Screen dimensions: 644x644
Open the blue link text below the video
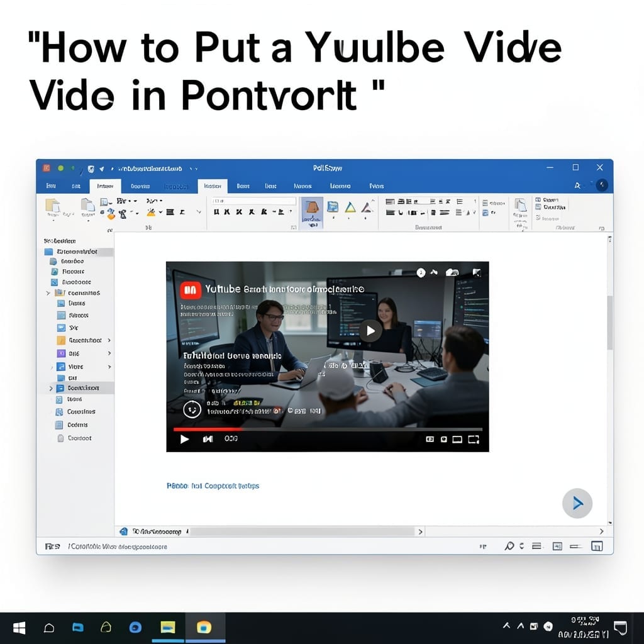tap(213, 486)
